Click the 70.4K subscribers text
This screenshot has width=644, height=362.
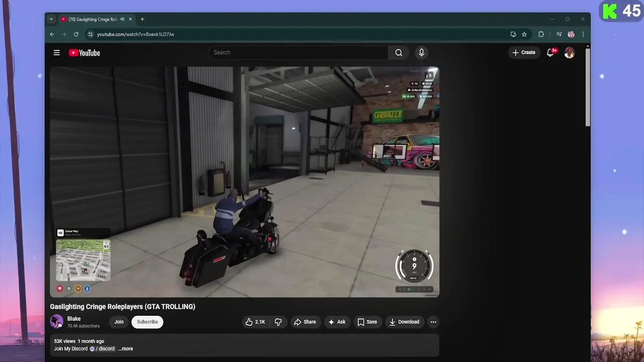(x=84, y=326)
